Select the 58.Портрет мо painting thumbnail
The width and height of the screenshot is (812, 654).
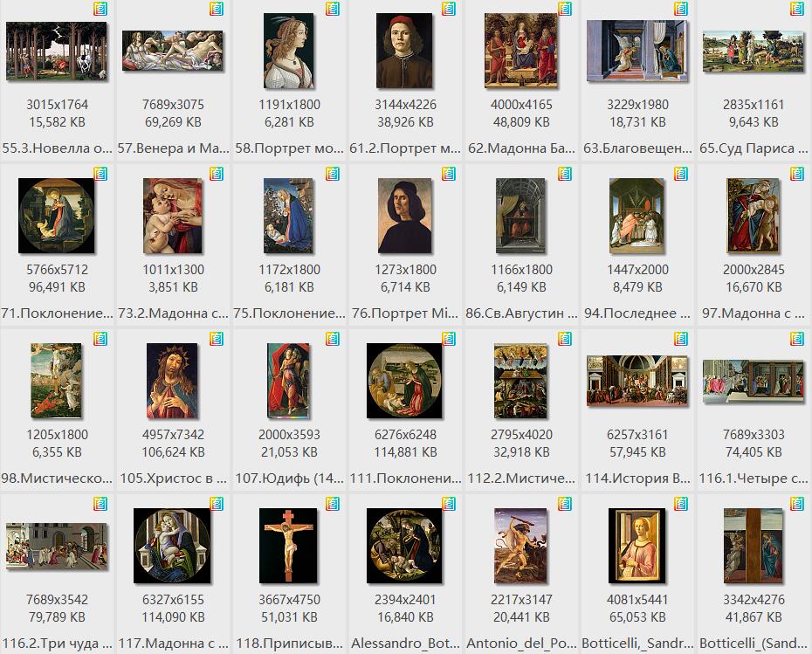coord(288,51)
